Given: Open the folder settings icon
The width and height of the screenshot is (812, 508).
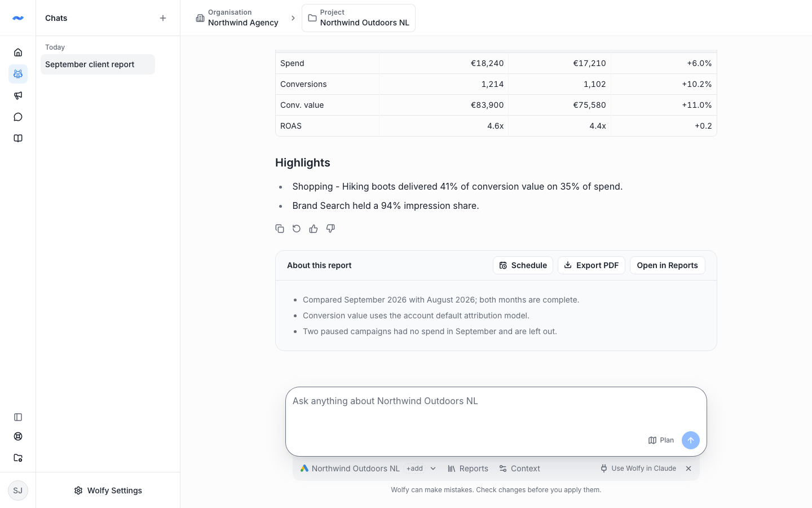Looking at the screenshot, I should (x=18, y=458).
